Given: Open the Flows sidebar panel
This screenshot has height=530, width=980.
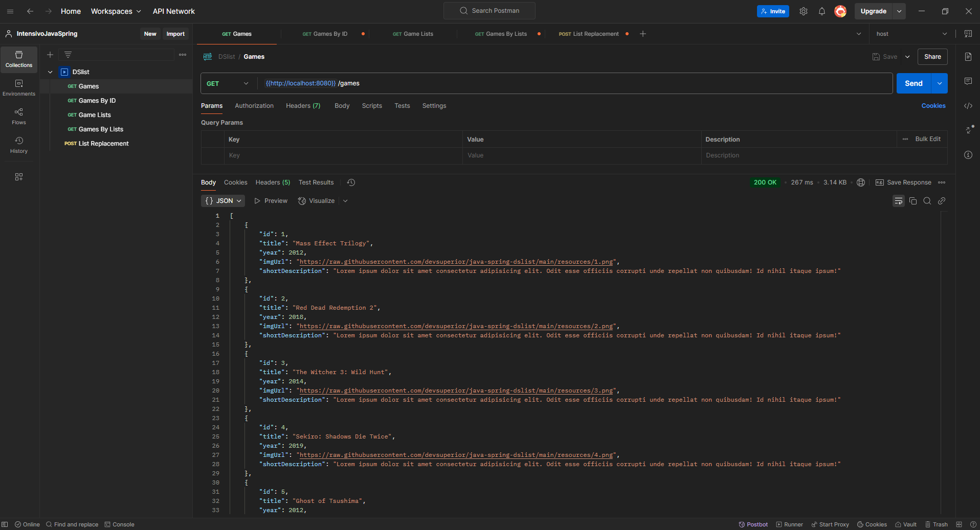Looking at the screenshot, I should click(x=19, y=117).
